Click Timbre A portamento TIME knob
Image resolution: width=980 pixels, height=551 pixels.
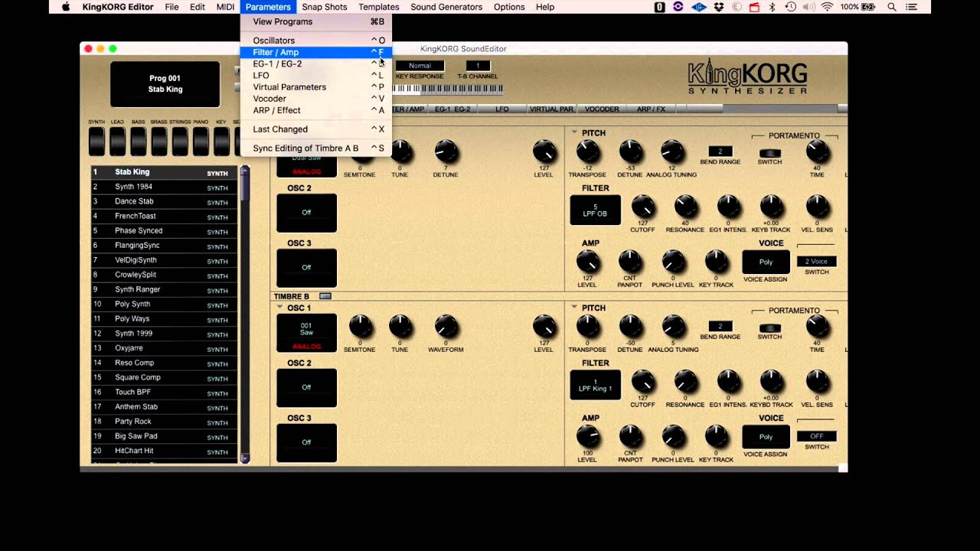pyautogui.click(x=817, y=152)
